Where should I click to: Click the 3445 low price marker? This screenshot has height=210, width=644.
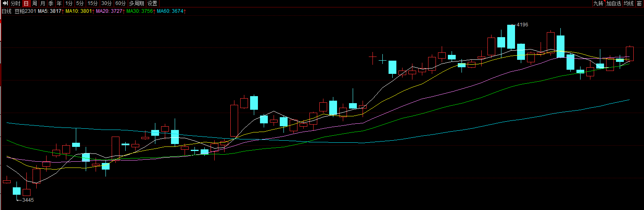point(28,200)
